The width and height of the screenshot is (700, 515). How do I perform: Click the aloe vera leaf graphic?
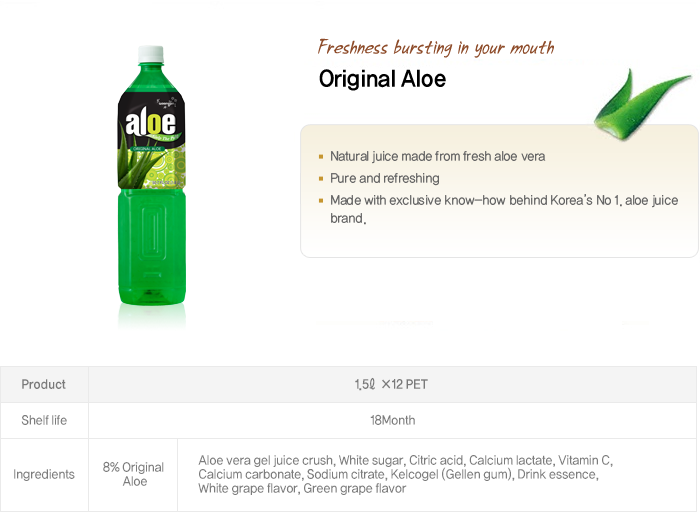click(x=642, y=104)
